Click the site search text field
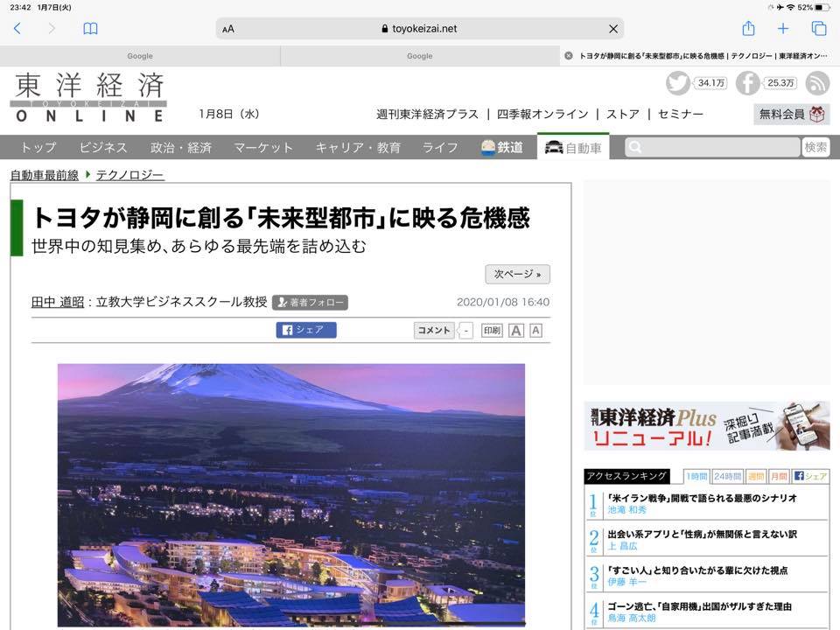 pyautogui.click(x=712, y=147)
